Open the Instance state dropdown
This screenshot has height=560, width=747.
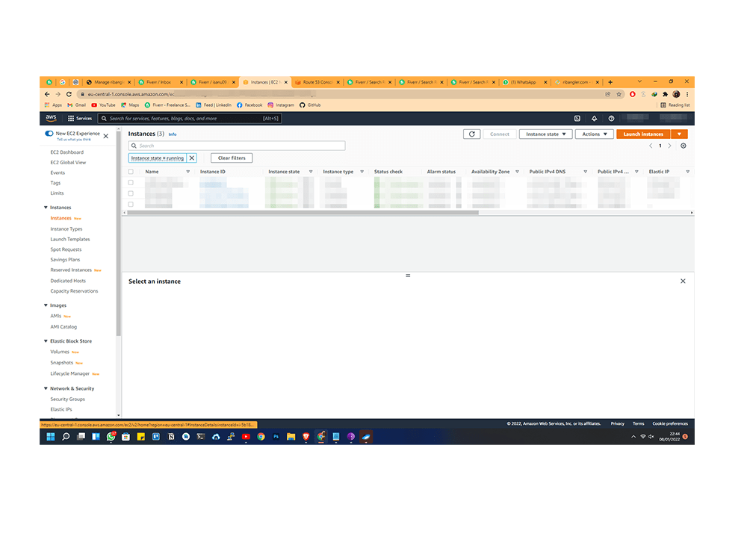[545, 134]
